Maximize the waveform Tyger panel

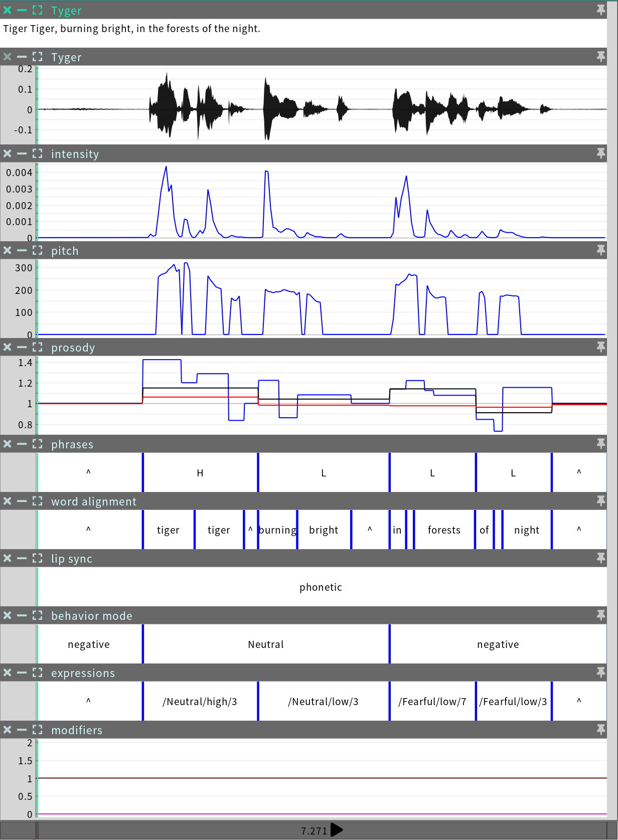pyautogui.click(x=38, y=57)
